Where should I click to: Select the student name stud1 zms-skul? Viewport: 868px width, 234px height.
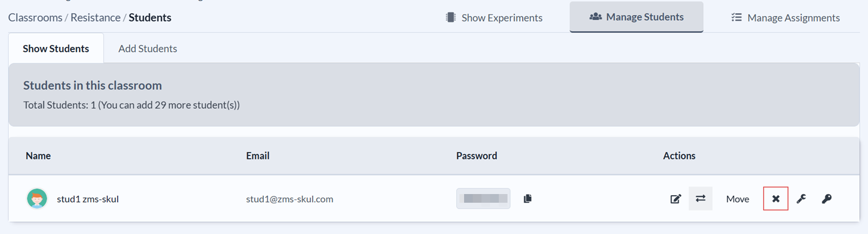pos(88,199)
